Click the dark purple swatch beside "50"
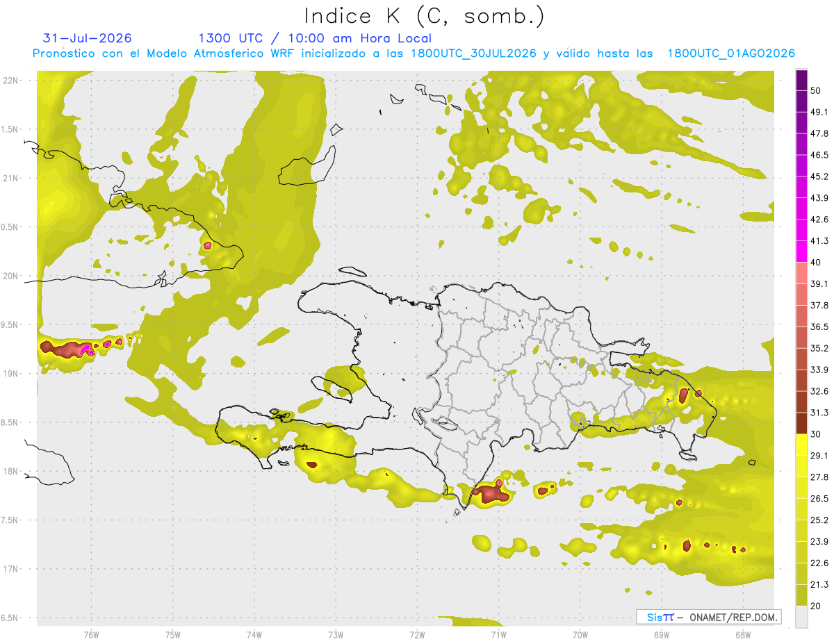This screenshot has width=834, height=644. pyautogui.click(x=801, y=80)
